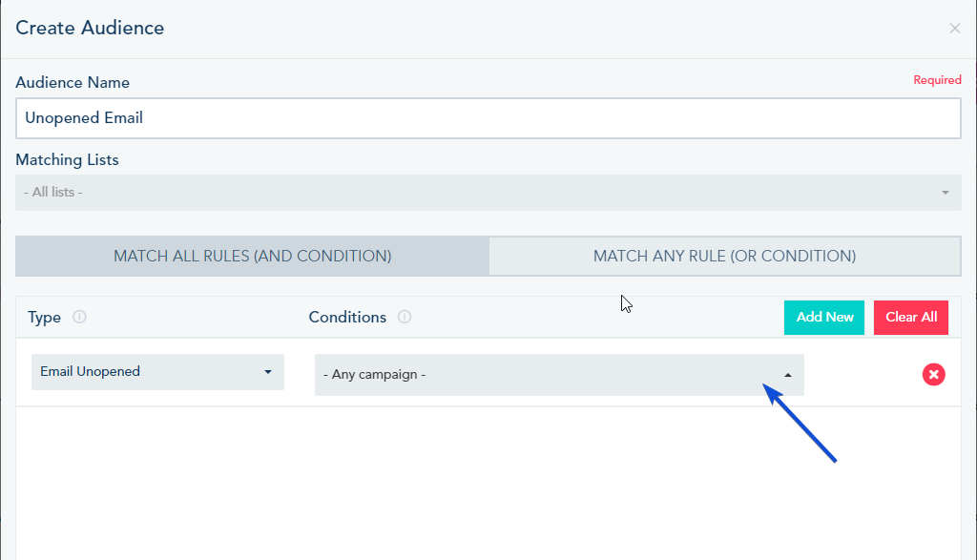This screenshot has height=560, width=977.
Task: Click the Create Audience title
Action: [90, 28]
